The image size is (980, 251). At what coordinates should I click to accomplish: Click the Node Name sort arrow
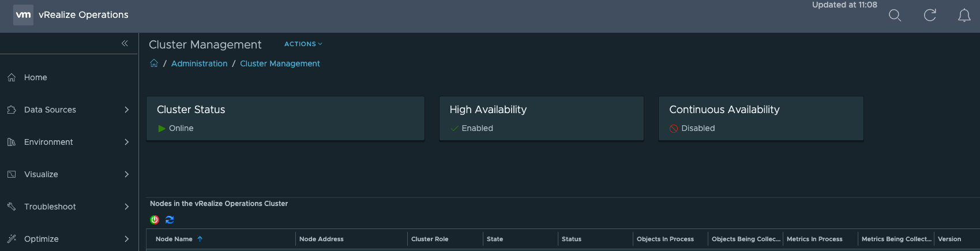200,239
